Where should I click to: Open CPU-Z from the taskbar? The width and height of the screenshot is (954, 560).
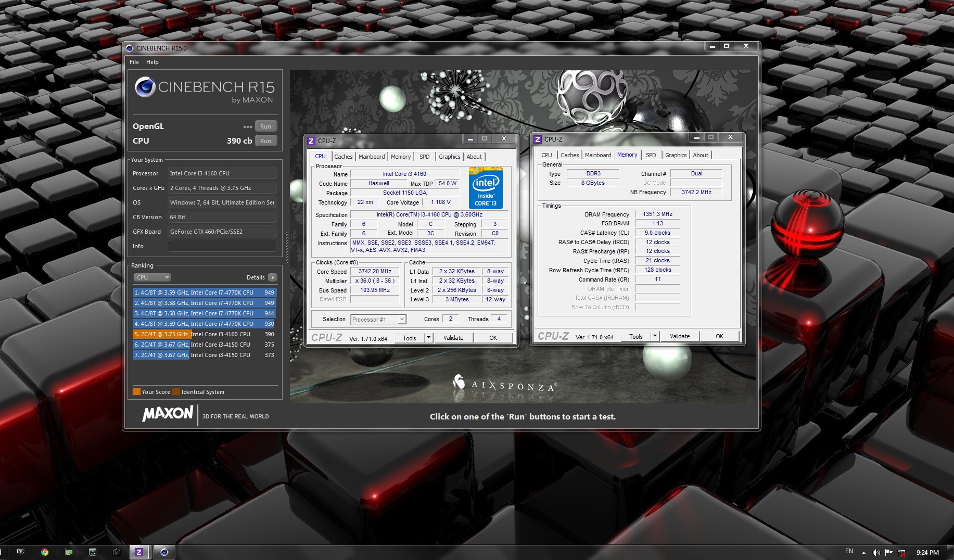coord(139,552)
